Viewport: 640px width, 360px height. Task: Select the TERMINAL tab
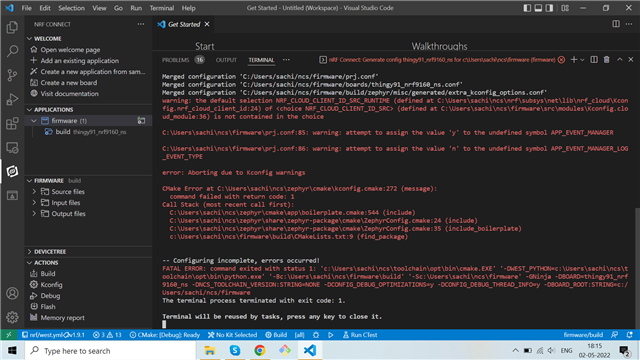coord(261,60)
